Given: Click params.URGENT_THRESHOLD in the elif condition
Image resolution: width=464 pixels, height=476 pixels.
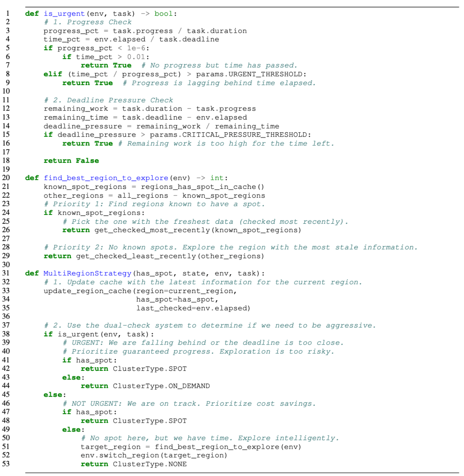Looking at the screenshot, I should click(249, 74).
